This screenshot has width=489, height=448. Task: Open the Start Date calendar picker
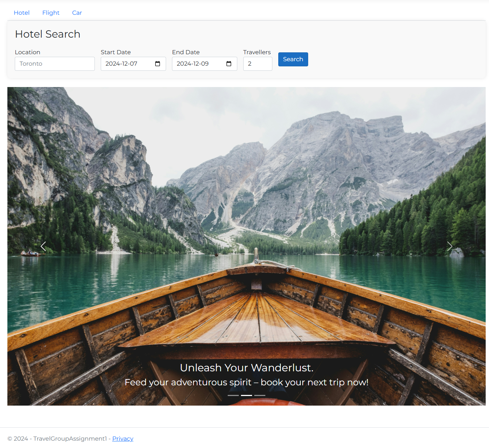158,63
